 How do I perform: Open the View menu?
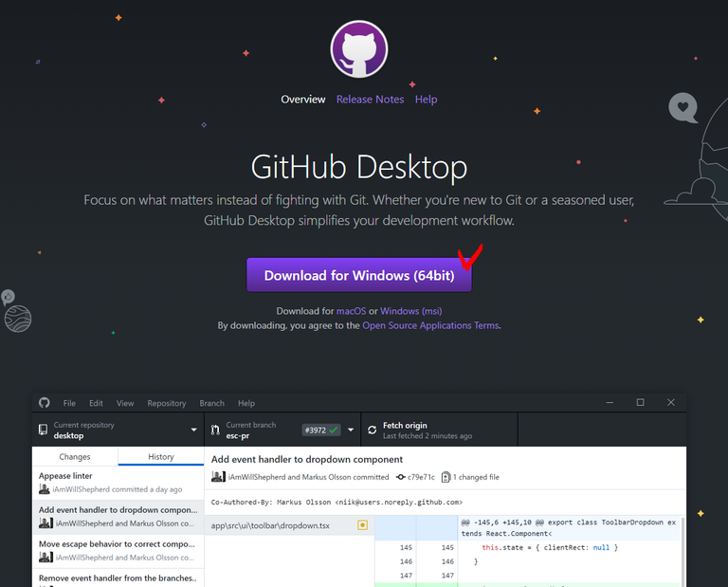125,403
